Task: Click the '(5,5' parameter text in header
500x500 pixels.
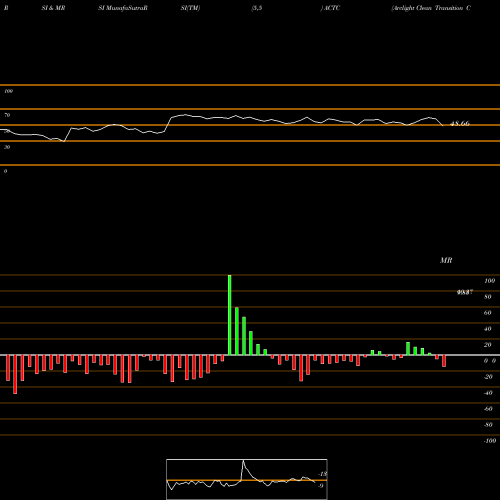Action: point(257,8)
